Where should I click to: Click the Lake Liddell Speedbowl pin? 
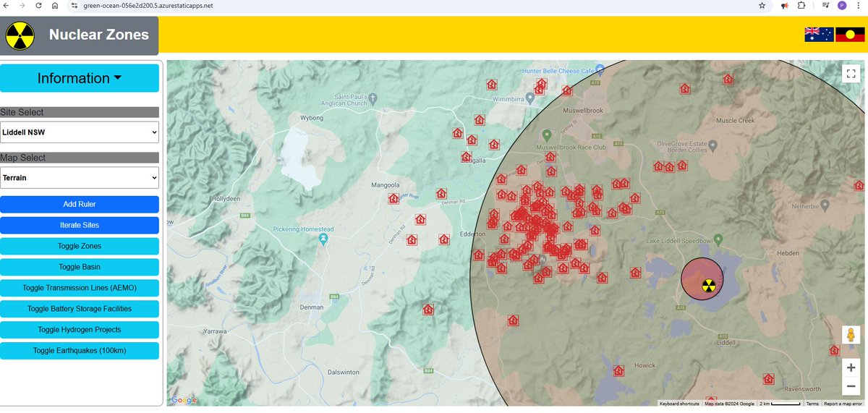(x=718, y=239)
